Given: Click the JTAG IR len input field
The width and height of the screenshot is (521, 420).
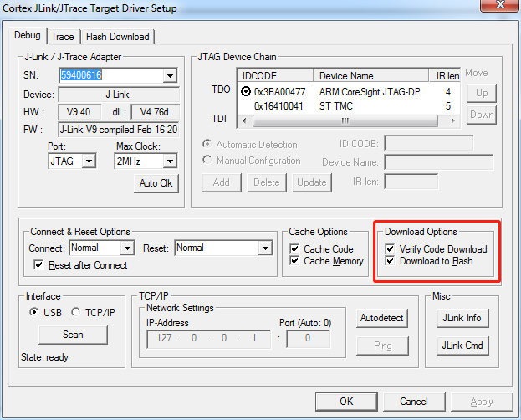Looking at the screenshot, I should click(411, 182).
